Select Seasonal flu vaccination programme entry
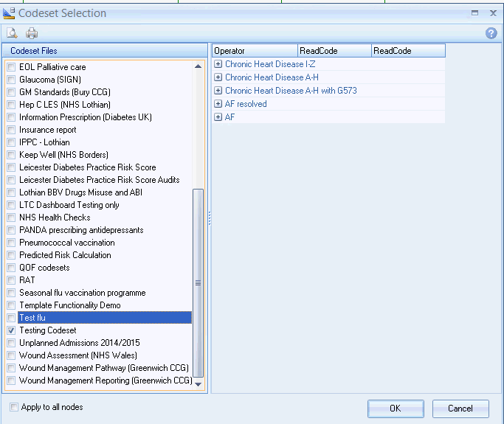 (82, 293)
